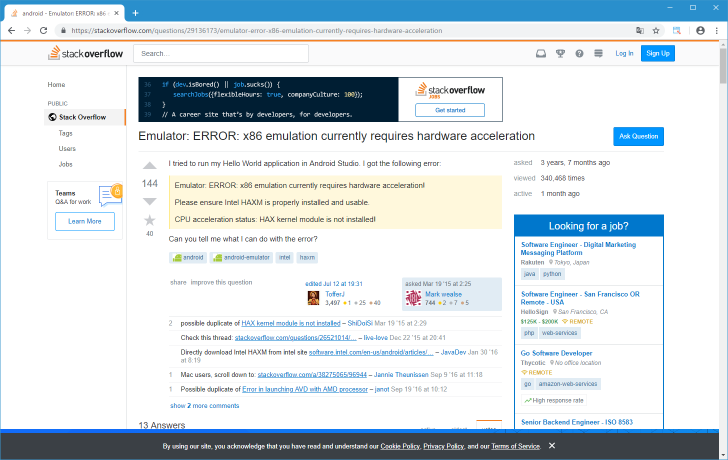728x460 pixels.
Task: Open ShiDoiSi's profile from the comment
Action: click(x=360, y=323)
